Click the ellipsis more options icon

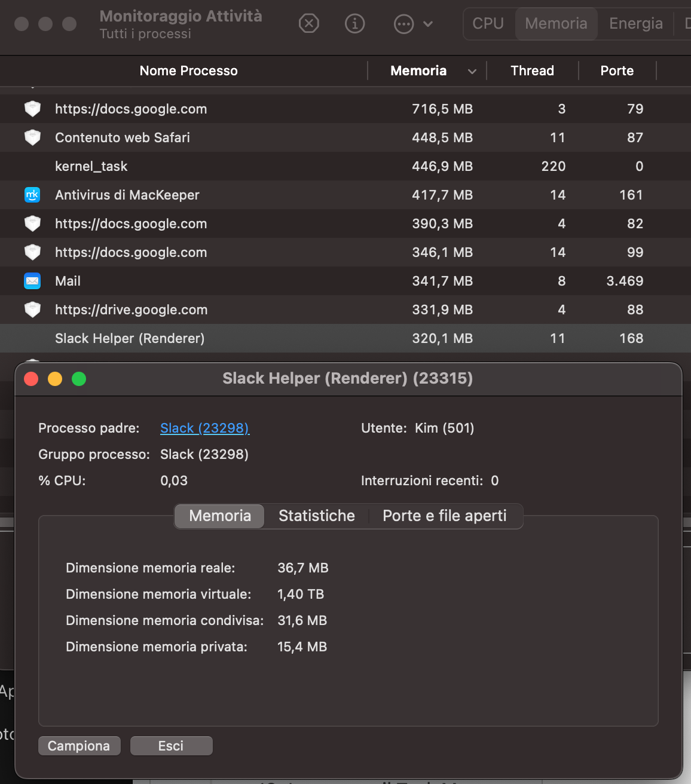(x=404, y=24)
